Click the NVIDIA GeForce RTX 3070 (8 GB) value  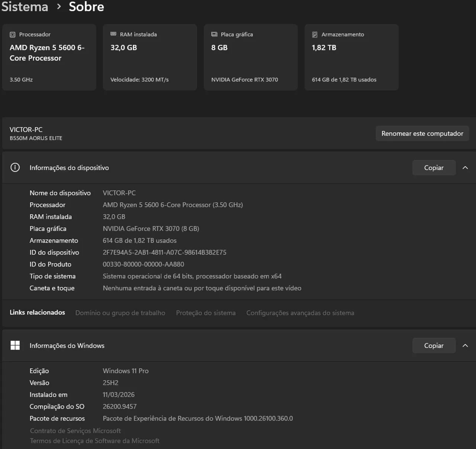[x=151, y=229]
